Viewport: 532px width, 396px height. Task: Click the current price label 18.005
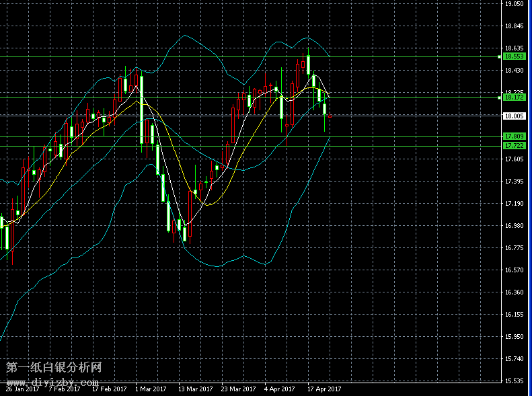pyautogui.click(x=514, y=116)
